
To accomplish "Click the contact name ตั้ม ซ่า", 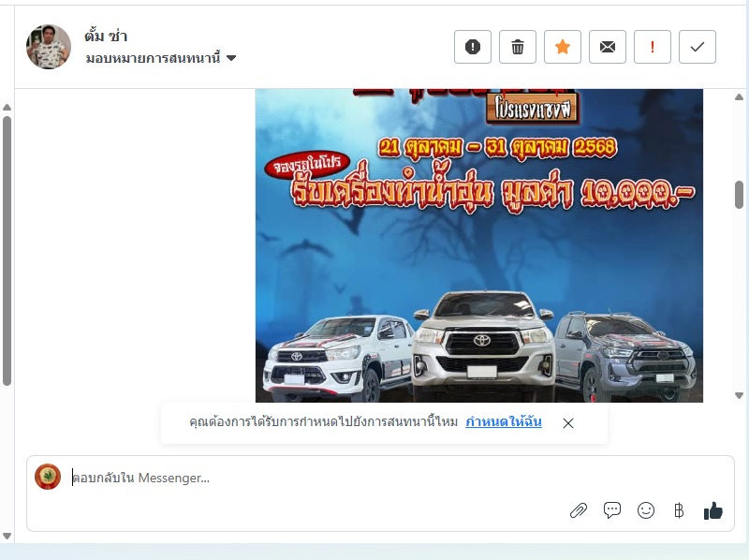I will [106, 36].
